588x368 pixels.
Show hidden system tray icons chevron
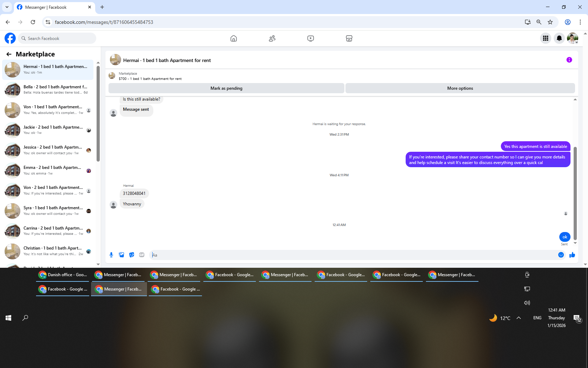click(x=519, y=318)
